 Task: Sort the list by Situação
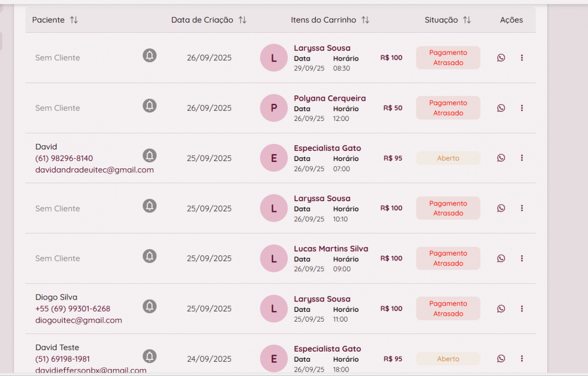click(x=467, y=20)
